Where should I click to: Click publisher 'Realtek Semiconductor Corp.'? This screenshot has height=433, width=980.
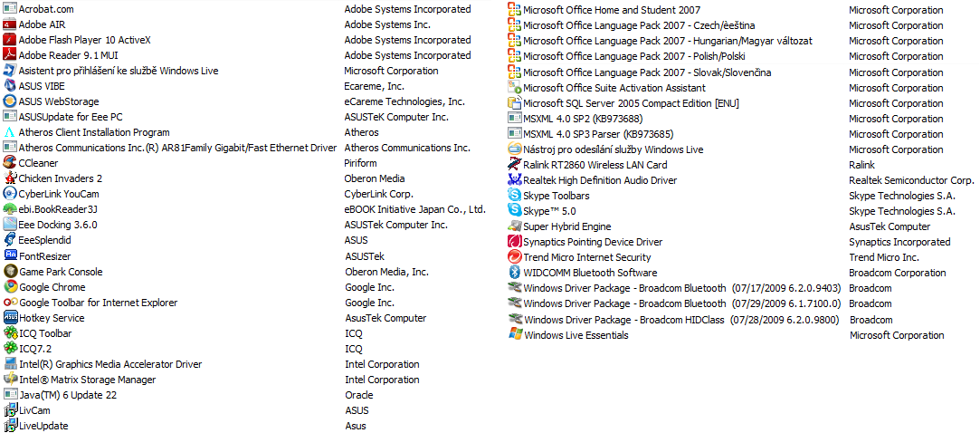point(911,180)
